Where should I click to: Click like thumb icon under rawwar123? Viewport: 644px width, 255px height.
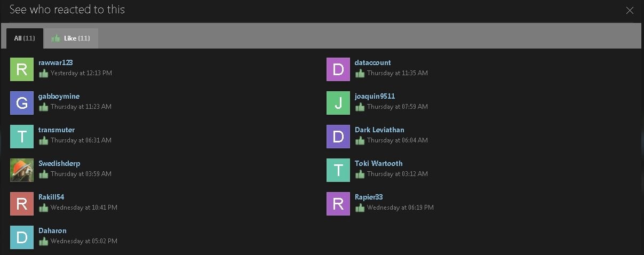(x=43, y=73)
